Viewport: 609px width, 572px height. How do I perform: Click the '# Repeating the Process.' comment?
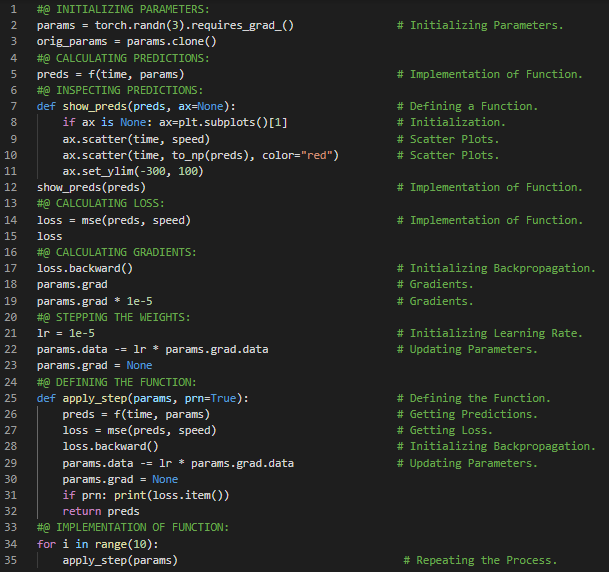(480, 560)
